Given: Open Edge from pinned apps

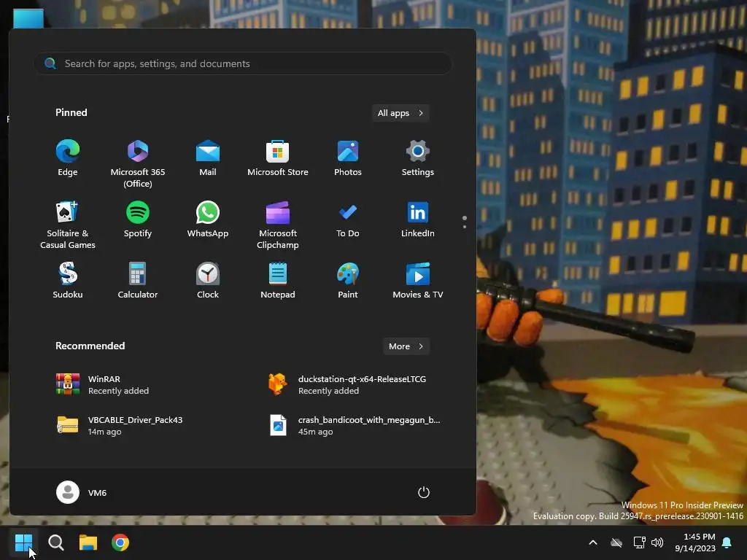Looking at the screenshot, I should (68, 158).
